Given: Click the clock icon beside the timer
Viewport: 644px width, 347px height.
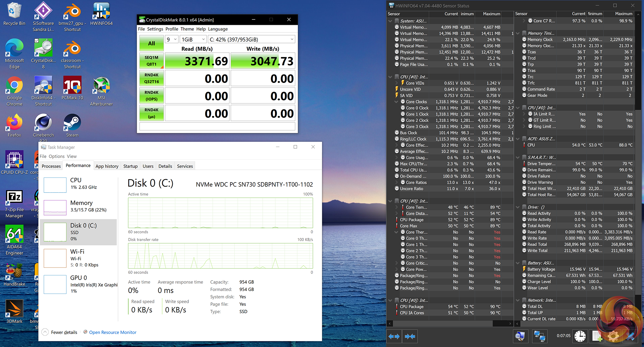Looking at the screenshot, I should click(580, 336).
